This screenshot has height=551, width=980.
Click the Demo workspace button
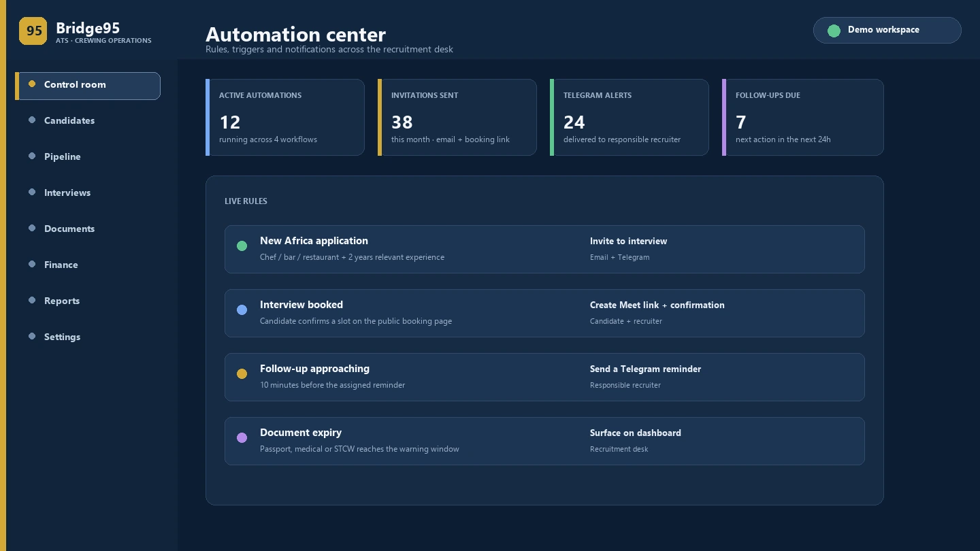click(x=887, y=30)
